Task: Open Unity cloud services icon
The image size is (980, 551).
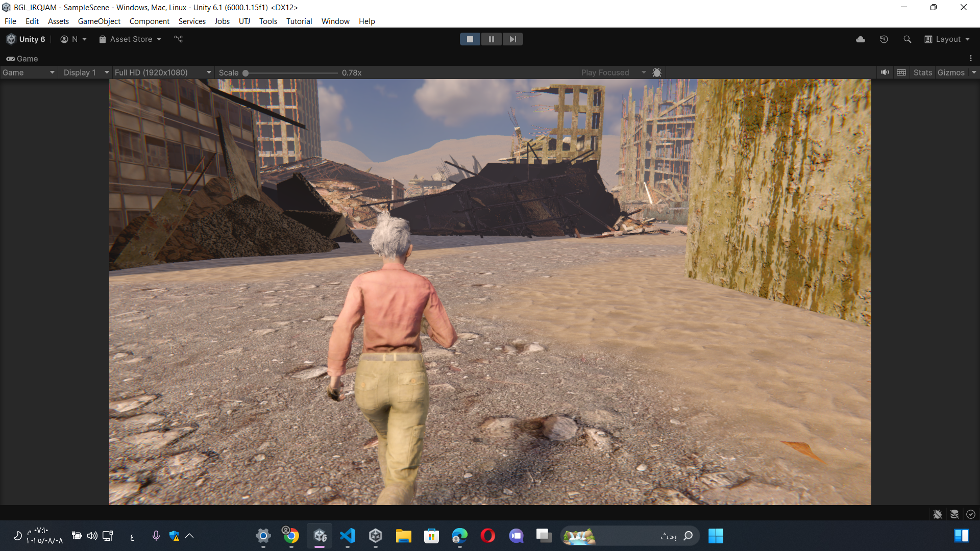Action: 861,39
